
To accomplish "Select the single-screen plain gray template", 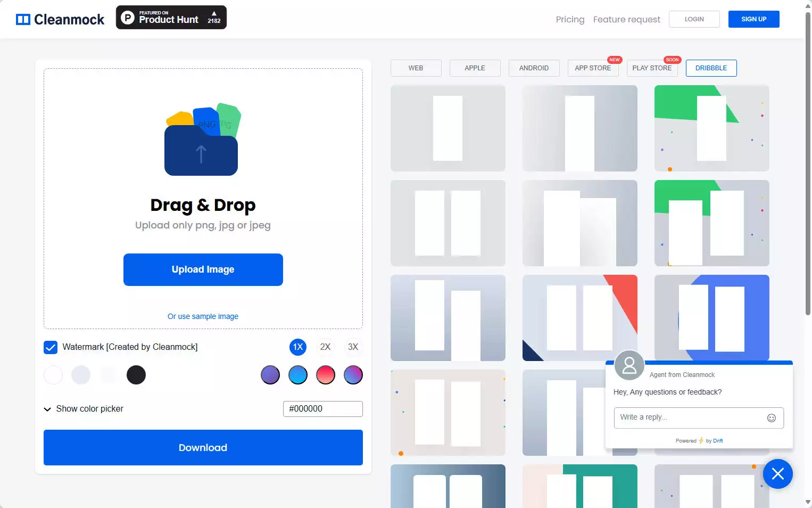I will coord(448,128).
